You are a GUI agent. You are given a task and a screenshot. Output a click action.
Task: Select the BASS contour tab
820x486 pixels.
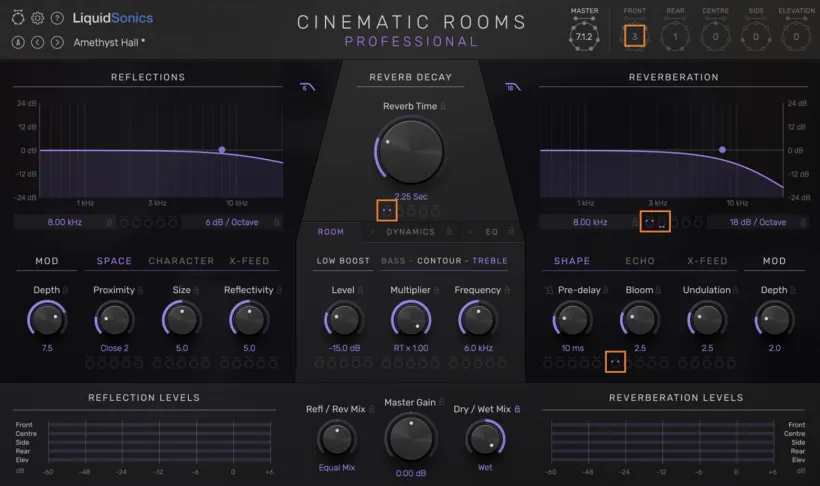[393, 261]
